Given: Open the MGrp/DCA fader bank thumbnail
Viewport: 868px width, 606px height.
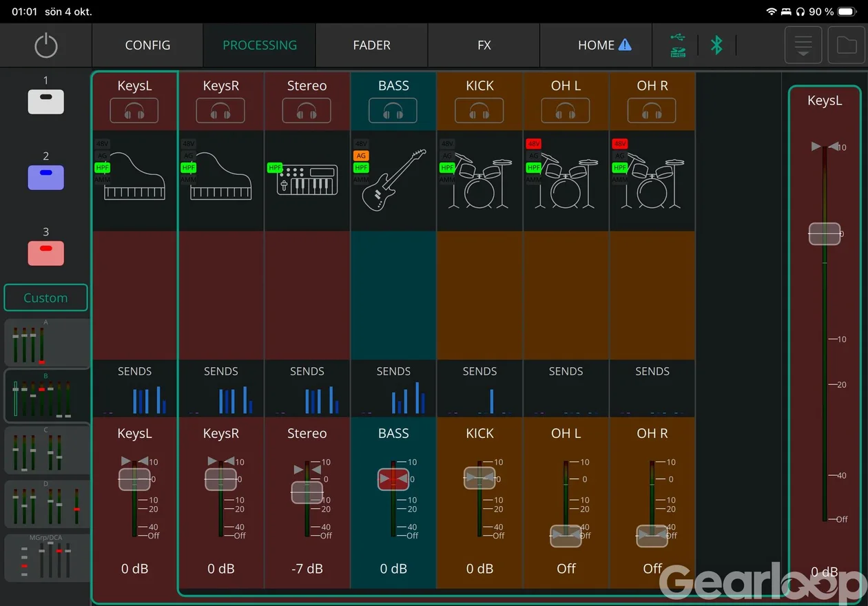Looking at the screenshot, I should [47, 557].
